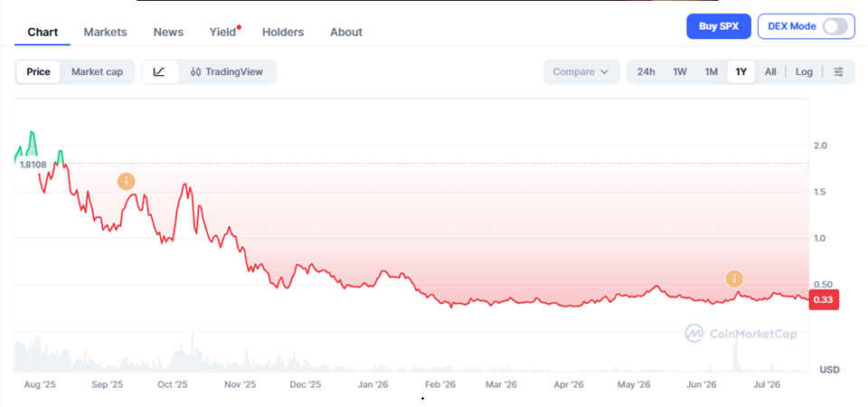Image resolution: width=868 pixels, height=407 pixels.
Task: Click the info marker near Sep '25
Action: pyautogui.click(x=127, y=181)
